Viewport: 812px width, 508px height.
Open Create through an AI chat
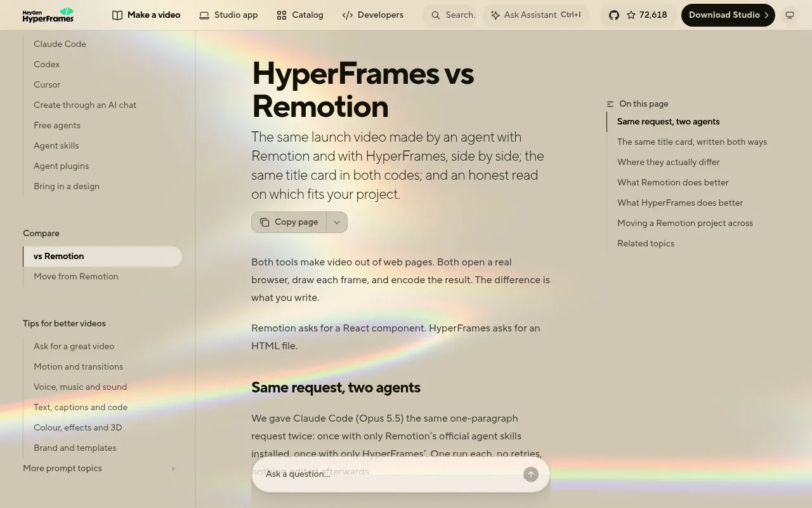[x=85, y=105]
